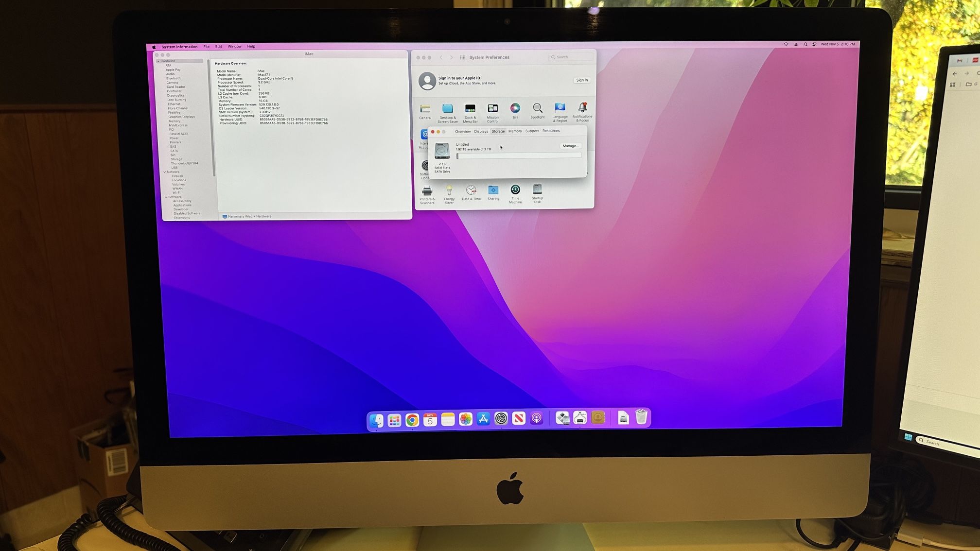The width and height of the screenshot is (980, 551).
Task: Open Mission Control preferences icon
Action: point(492,108)
